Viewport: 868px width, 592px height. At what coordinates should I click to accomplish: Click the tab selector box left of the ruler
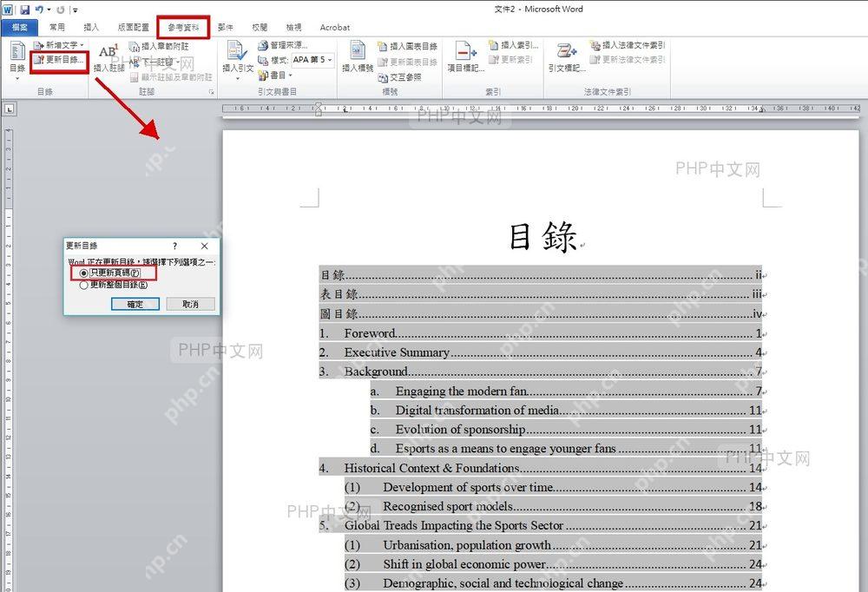coord(9,109)
